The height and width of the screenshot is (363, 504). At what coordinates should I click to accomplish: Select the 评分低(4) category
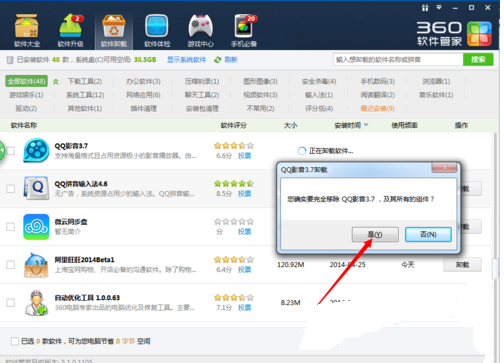pos(319,108)
